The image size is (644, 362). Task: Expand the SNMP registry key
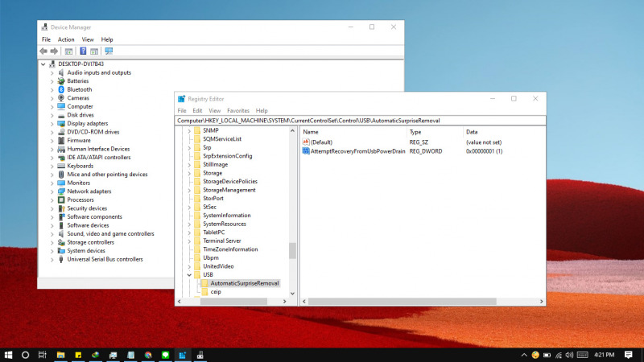pos(189,130)
